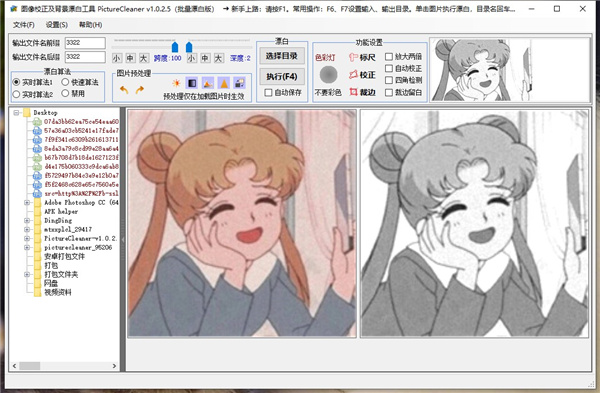Click the 裁边 crop edge tool
The width and height of the screenshot is (600, 393).
pos(362,92)
